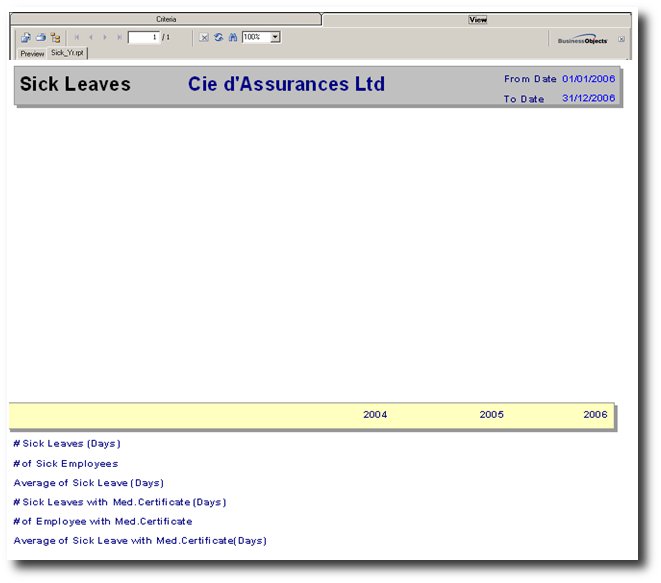The width and height of the screenshot is (661, 583).
Task: Open the Search text binoculars icon
Action: click(232, 37)
